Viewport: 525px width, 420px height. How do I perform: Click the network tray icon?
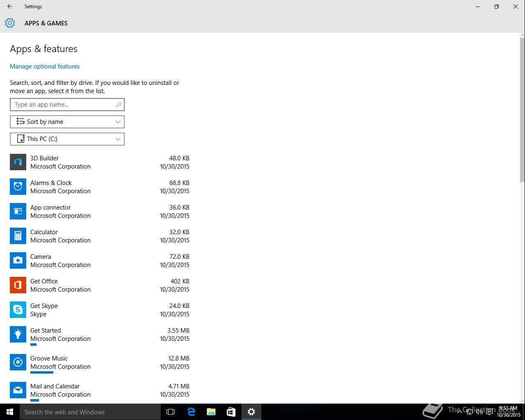[x=470, y=412]
